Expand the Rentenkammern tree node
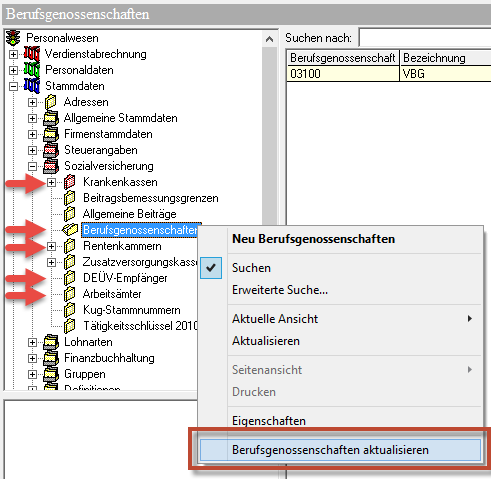491x479 pixels. click(x=51, y=246)
